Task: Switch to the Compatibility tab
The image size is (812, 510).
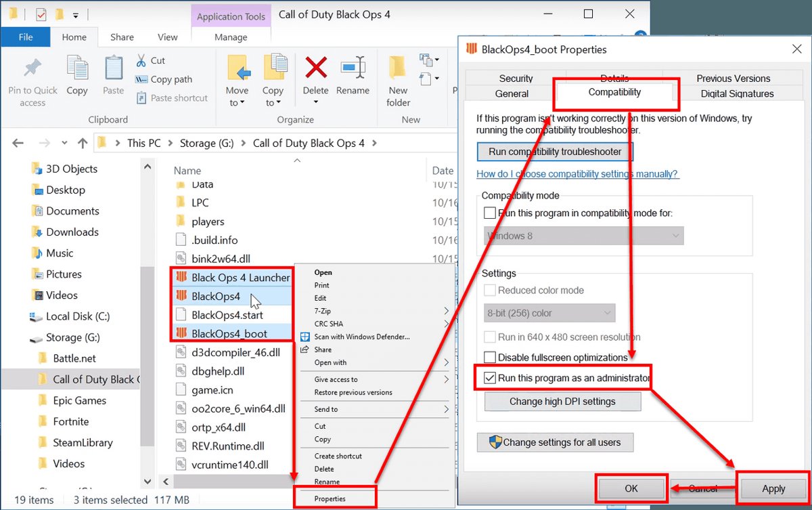Action: point(614,92)
